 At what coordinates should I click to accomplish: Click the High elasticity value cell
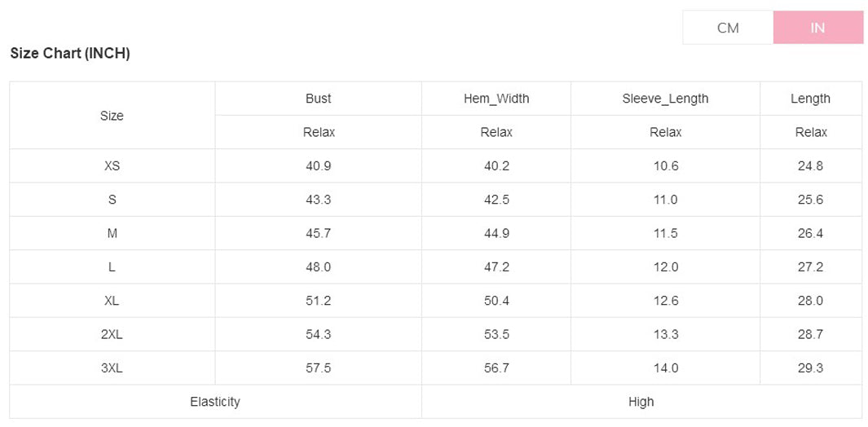(x=641, y=402)
